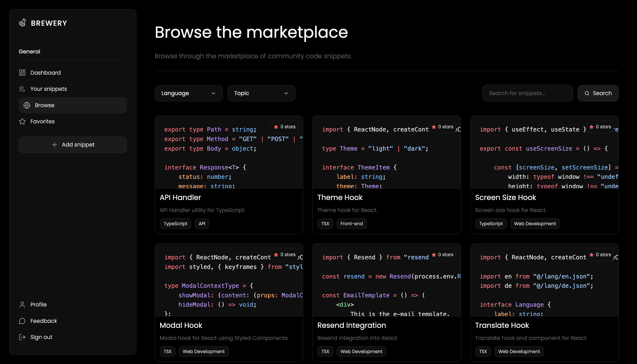637x364 pixels.
Task: Click 'Theme hook for React.' description
Action: pyautogui.click(x=347, y=210)
